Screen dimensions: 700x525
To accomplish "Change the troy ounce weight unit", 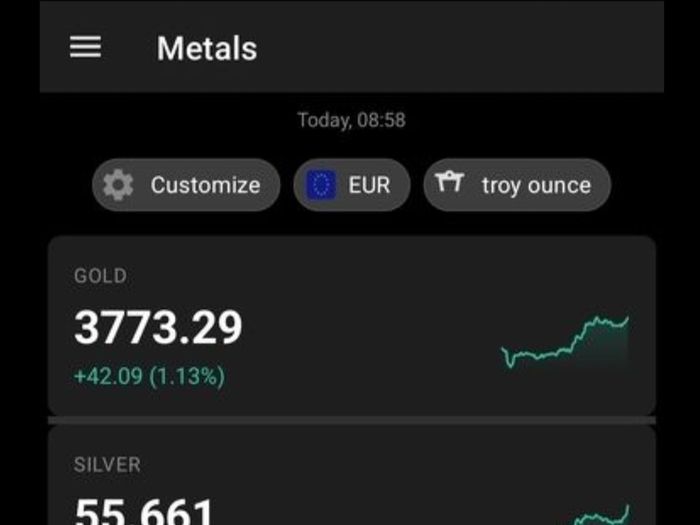I will (x=517, y=185).
